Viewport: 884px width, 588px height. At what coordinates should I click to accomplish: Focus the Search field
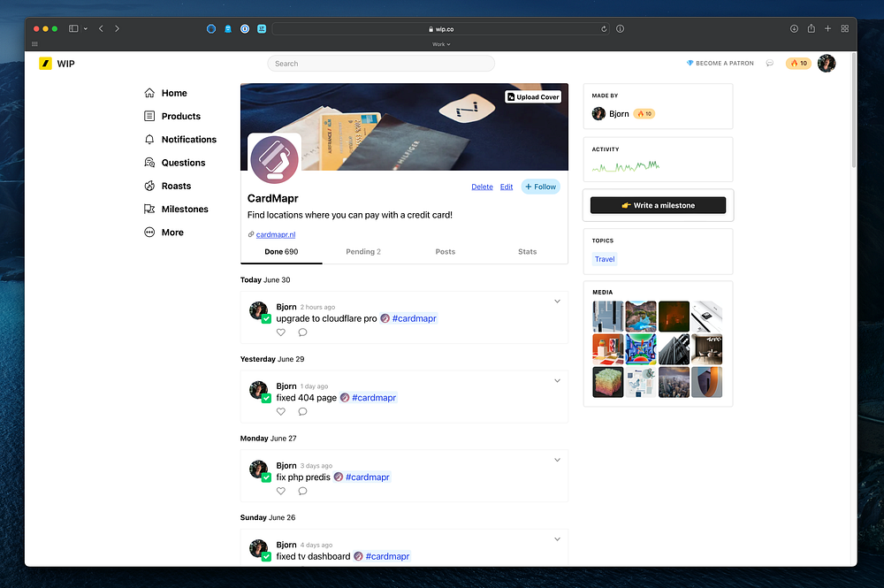click(381, 64)
